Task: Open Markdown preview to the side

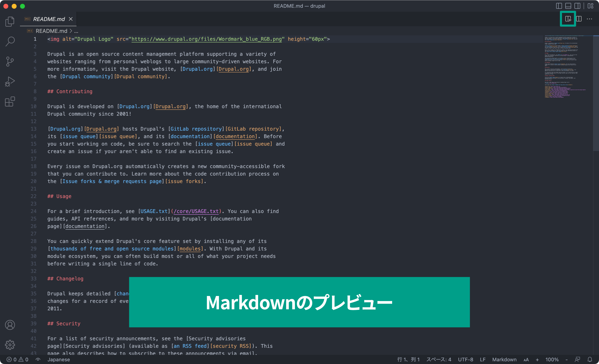Action: point(568,19)
